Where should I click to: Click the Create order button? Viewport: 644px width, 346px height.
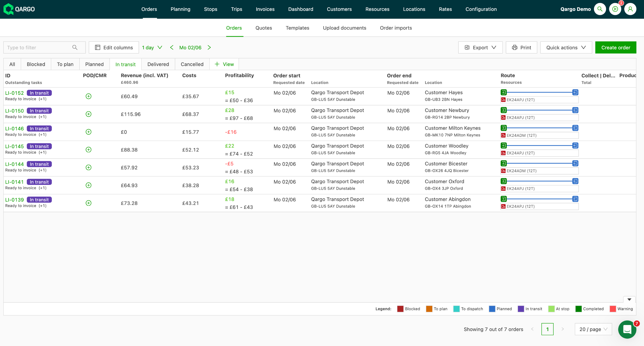pos(615,48)
